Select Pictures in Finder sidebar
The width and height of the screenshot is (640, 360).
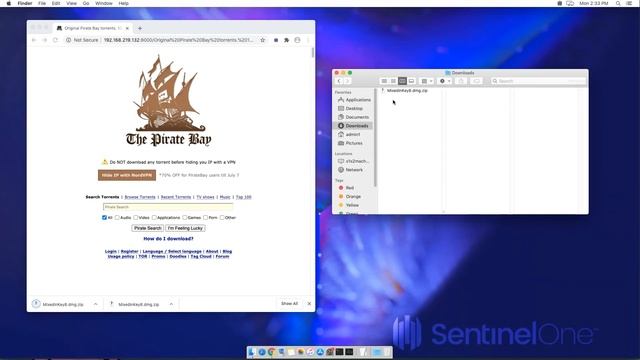[351, 143]
